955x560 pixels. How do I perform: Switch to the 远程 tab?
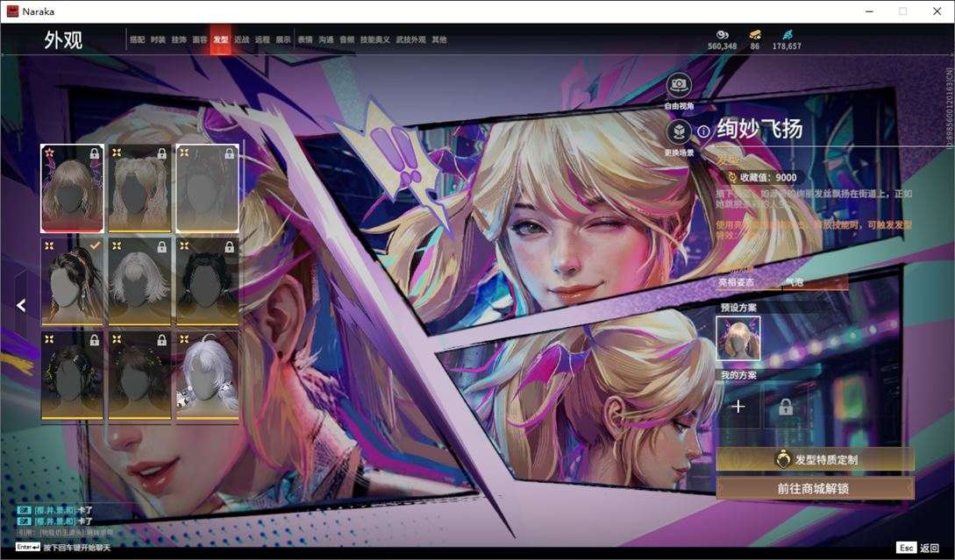(262, 39)
